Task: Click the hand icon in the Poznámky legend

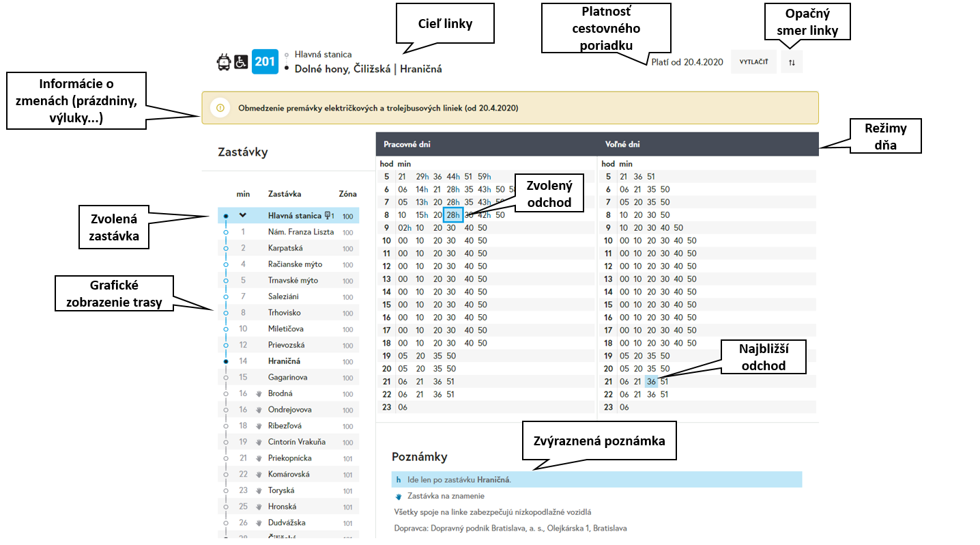Action: [398, 497]
